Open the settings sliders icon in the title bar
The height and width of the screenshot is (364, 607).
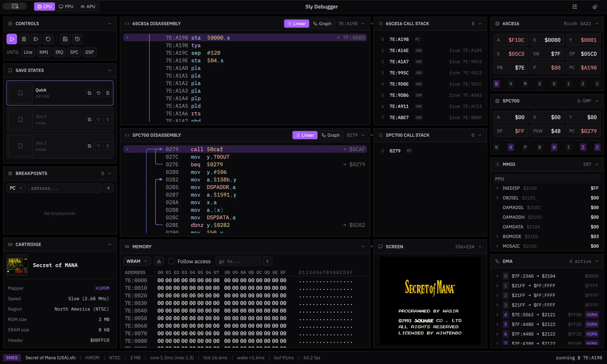pos(575,7)
